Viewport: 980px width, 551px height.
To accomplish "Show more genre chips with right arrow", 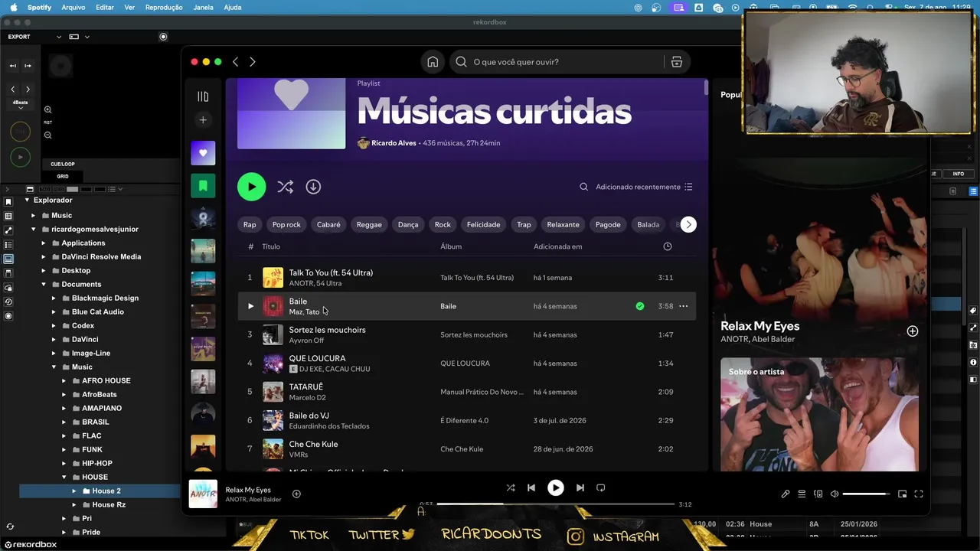I will [x=688, y=225].
